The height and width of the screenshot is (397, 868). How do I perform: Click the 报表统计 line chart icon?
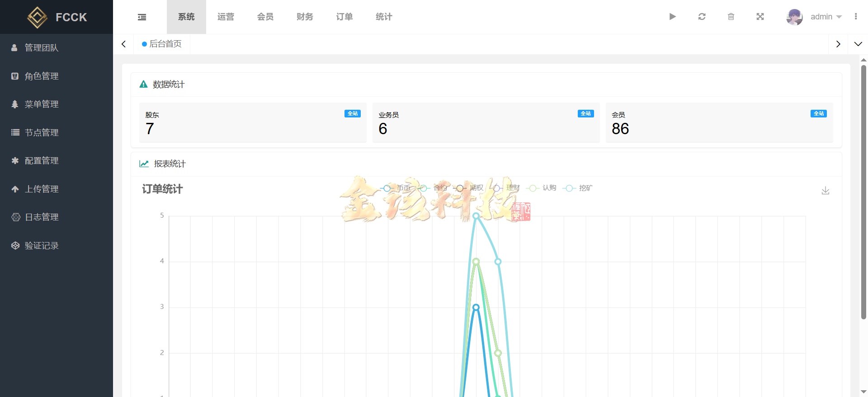click(x=144, y=163)
